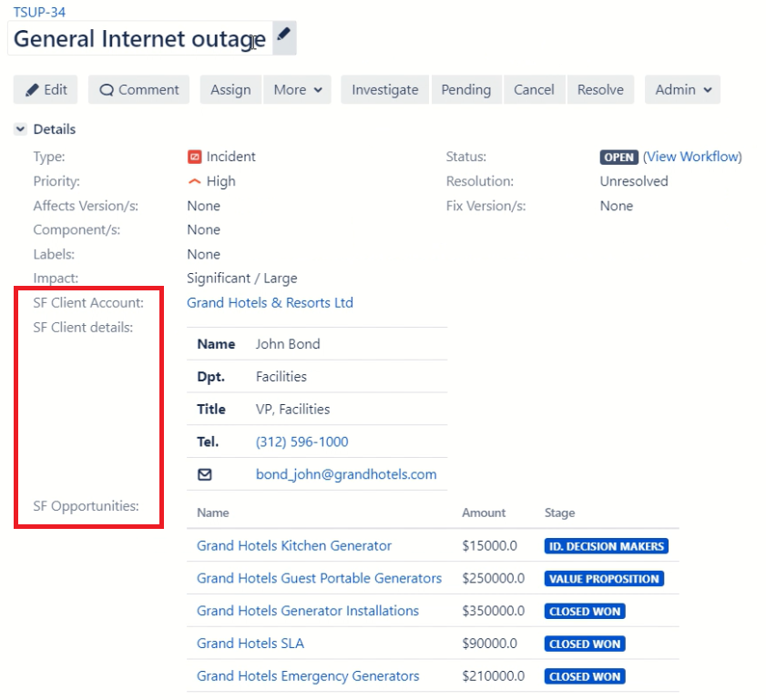This screenshot has height=700, width=766.
Task: Open Grand Hotels Generator Installations opportunity
Action: tap(308, 611)
